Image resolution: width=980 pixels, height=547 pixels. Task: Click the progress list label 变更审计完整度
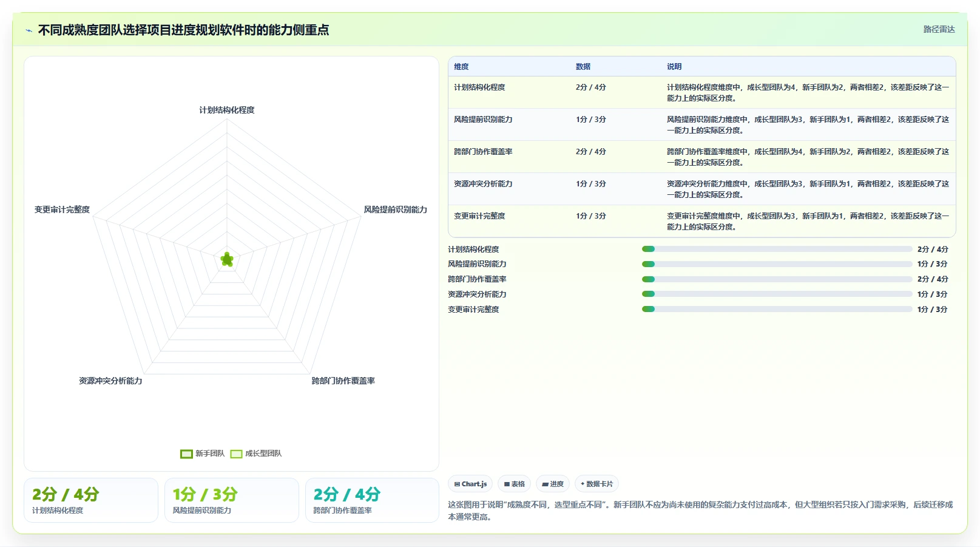click(473, 310)
